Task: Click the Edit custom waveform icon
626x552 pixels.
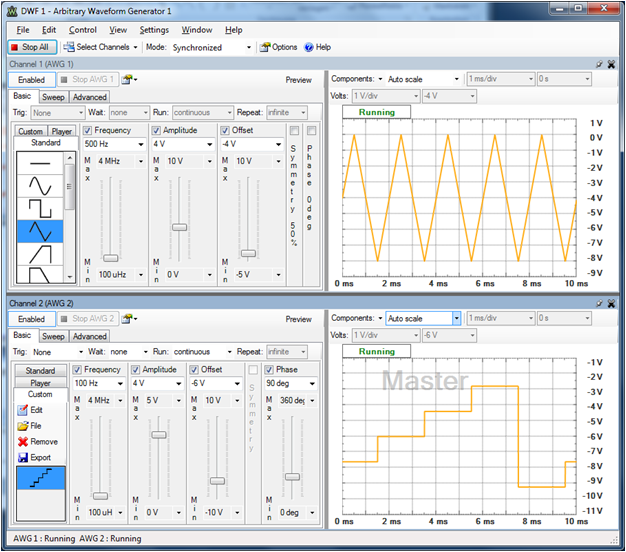Action: pyautogui.click(x=23, y=410)
